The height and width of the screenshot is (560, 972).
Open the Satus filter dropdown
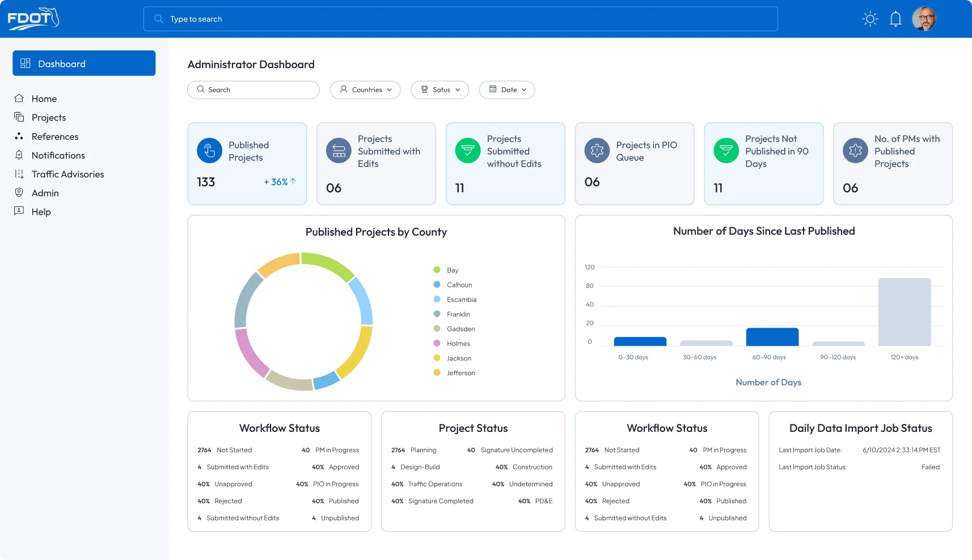440,90
